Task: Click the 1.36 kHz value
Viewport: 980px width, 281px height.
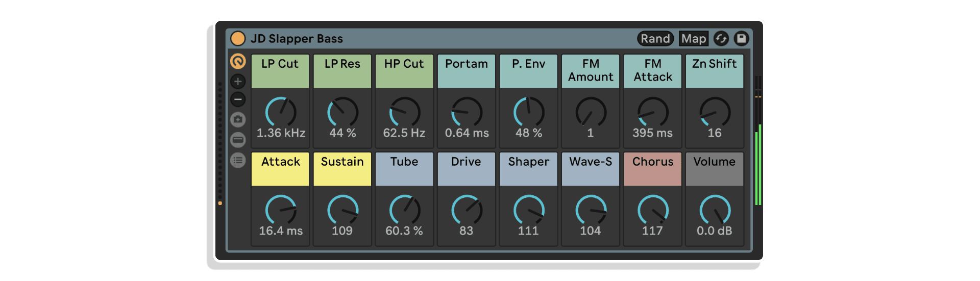Action: click(x=281, y=133)
